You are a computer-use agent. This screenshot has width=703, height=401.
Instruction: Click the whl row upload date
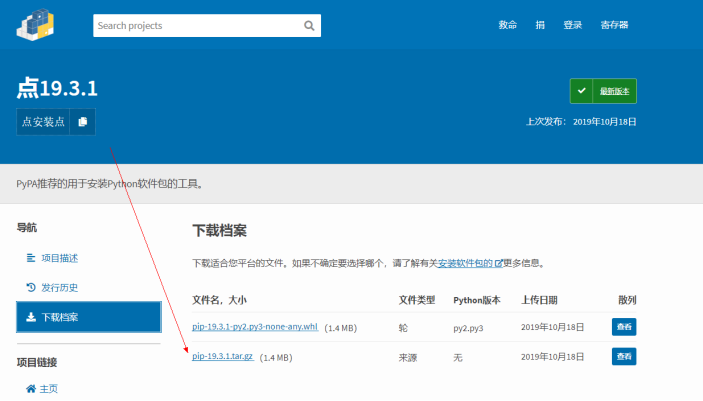tap(552, 327)
